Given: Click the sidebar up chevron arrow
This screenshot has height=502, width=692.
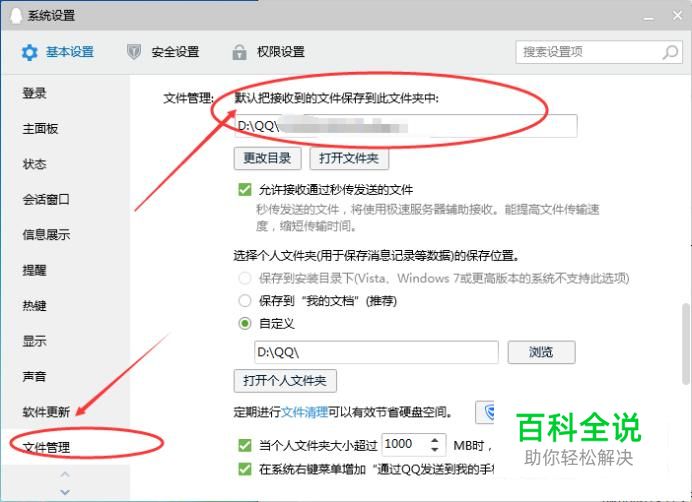Looking at the screenshot, I should 65,475.
